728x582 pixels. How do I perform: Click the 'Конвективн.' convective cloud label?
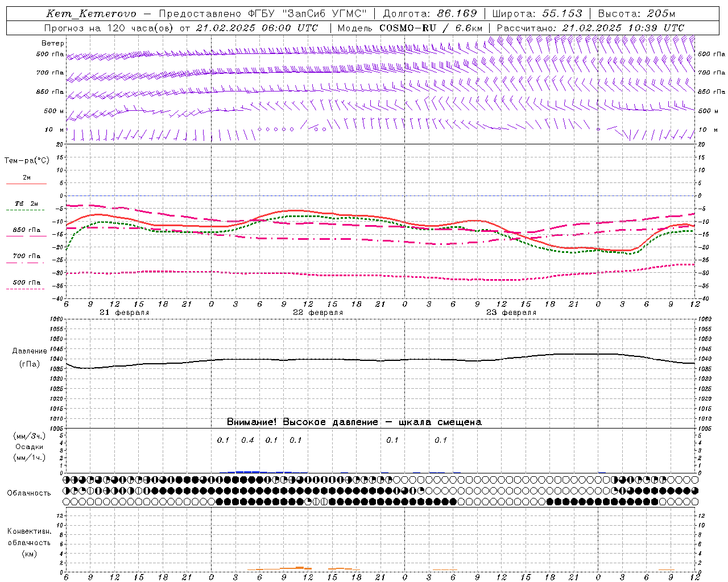click(29, 531)
